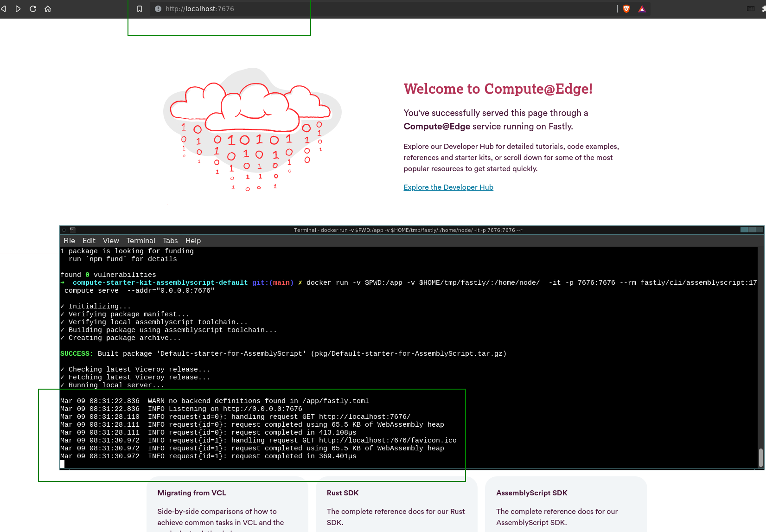This screenshot has height=532, width=766.
Task: Click terminal window menu icon in title bar
Action: click(x=64, y=230)
